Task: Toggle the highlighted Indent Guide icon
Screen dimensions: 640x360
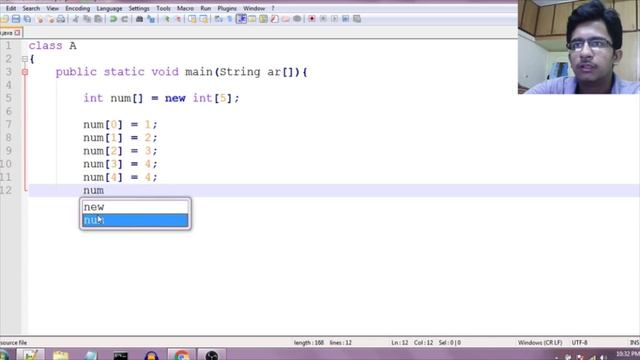Action: point(241,19)
